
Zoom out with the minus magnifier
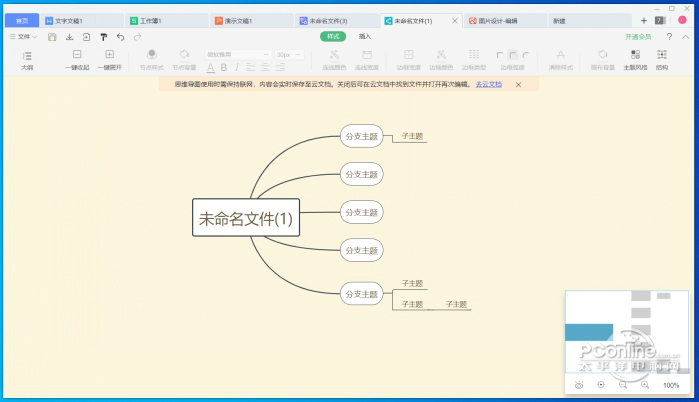tap(623, 385)
